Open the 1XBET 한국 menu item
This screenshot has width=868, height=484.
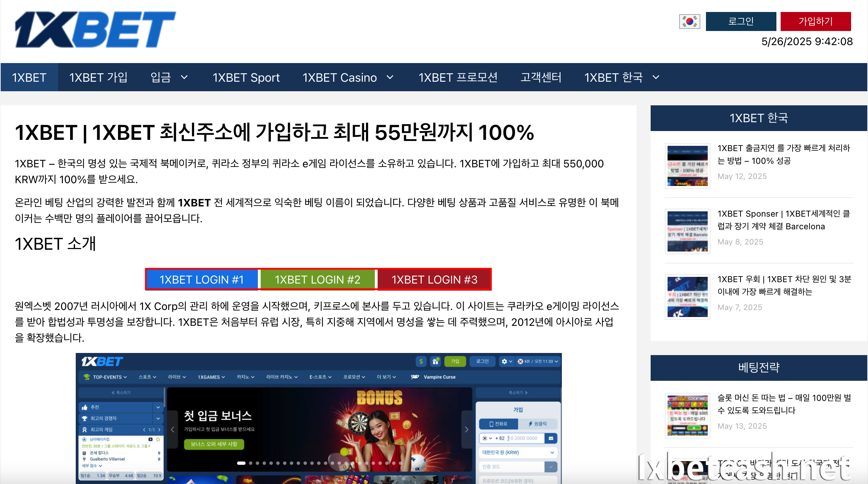point(614,77)
